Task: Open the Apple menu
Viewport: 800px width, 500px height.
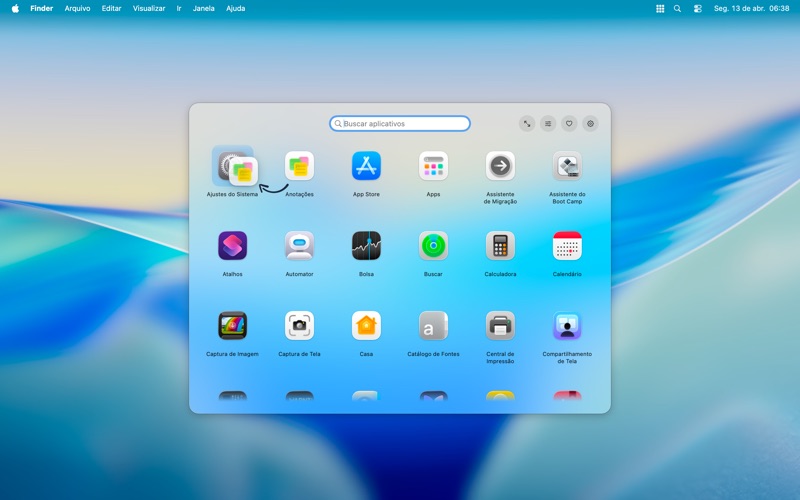Action: (15, 8)
